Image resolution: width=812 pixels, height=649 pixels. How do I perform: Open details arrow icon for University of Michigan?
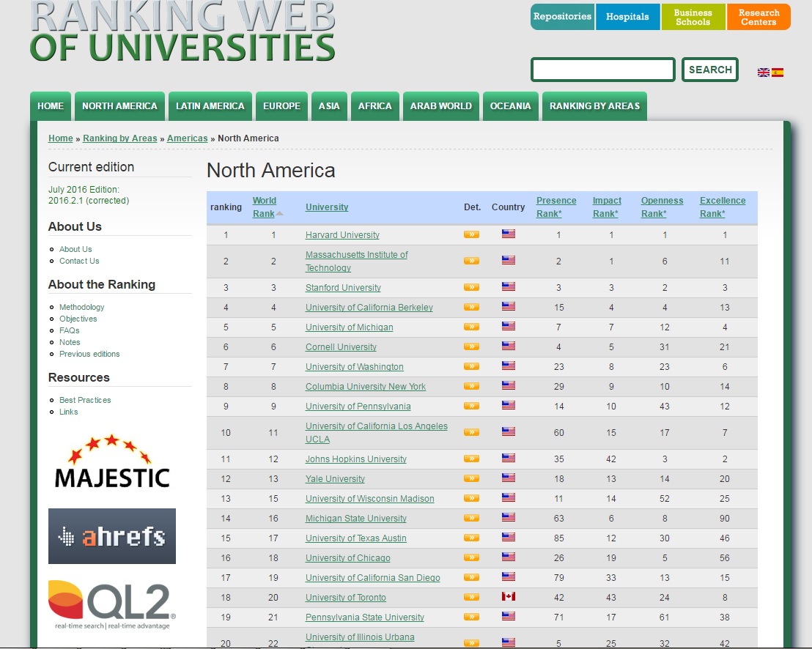point(471,327)
